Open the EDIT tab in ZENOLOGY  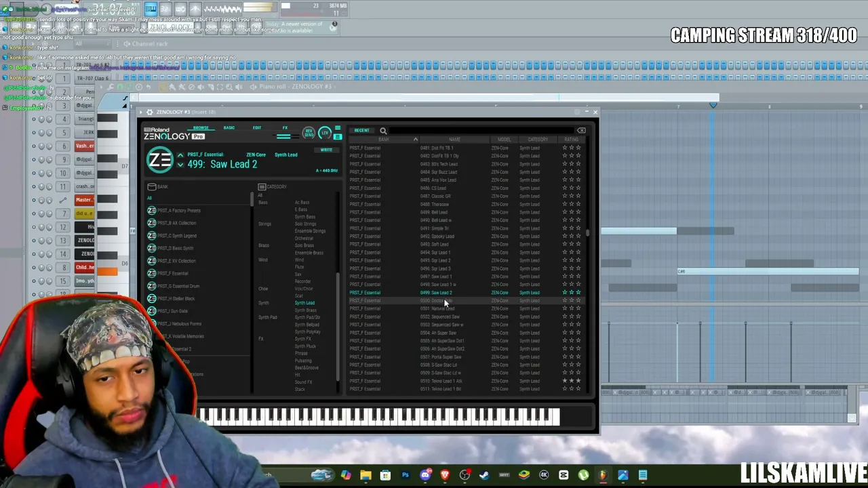point(257,128)
